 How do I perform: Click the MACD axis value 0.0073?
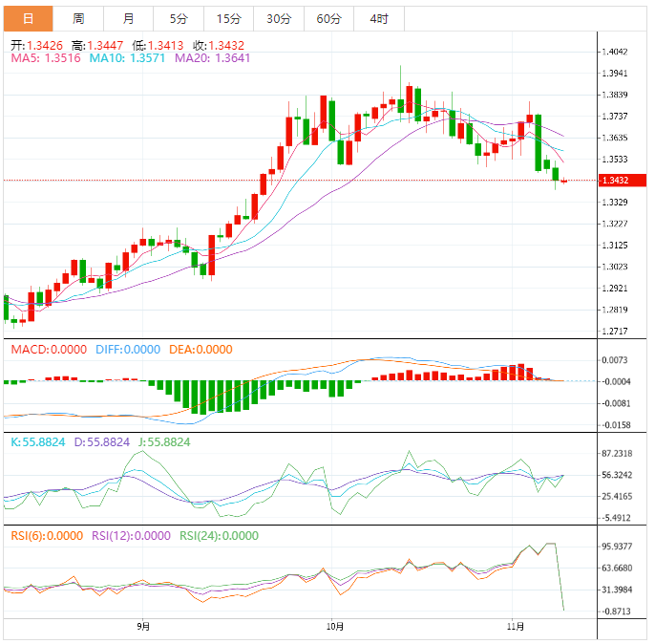click(615, 360)
